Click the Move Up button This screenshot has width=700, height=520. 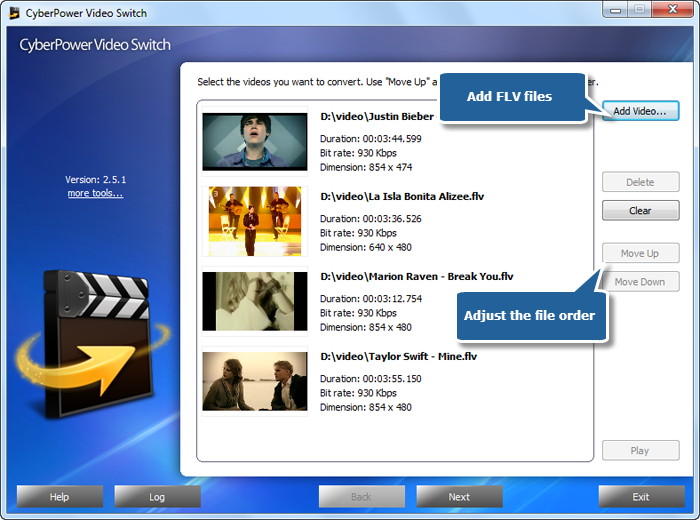pos(641,253)
